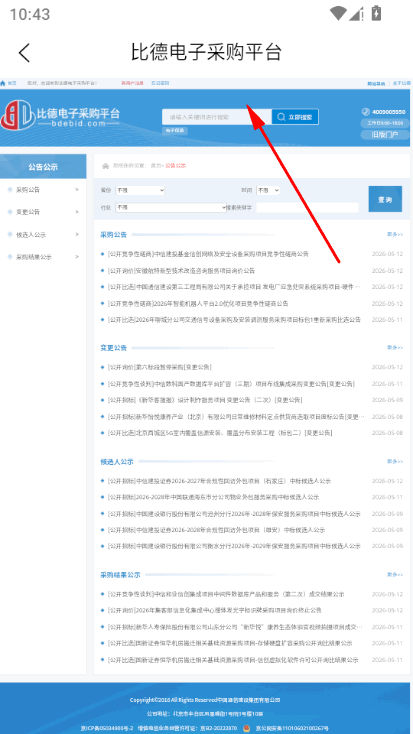
Task: Click 更多>> beside the 采购结果公示 section heading
Action: 395,574
